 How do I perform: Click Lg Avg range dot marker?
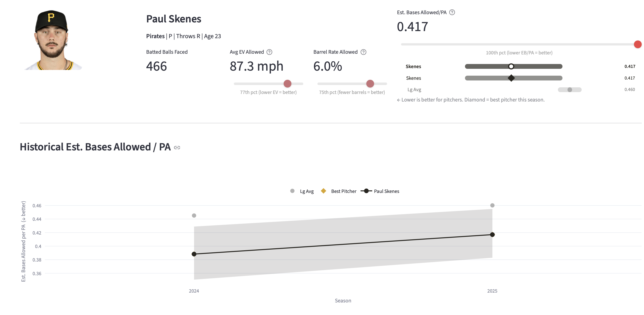[570, 90]
